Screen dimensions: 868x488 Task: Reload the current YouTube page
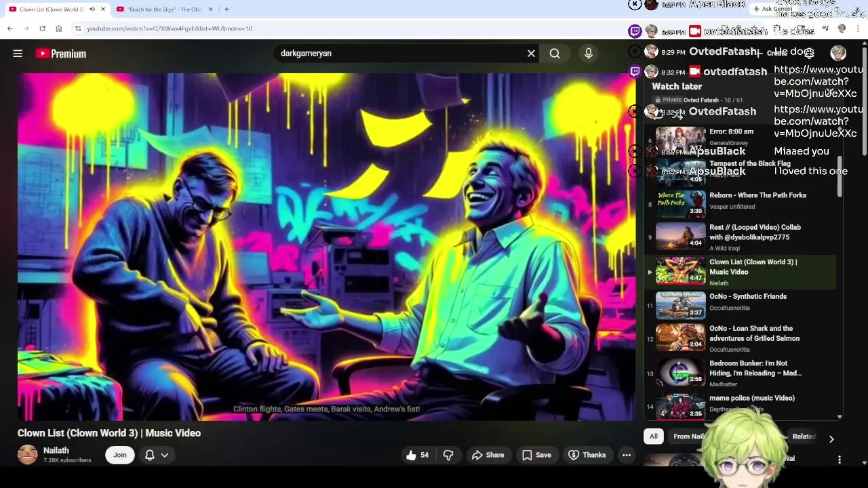pyautogui.click(x=42, y=28)
